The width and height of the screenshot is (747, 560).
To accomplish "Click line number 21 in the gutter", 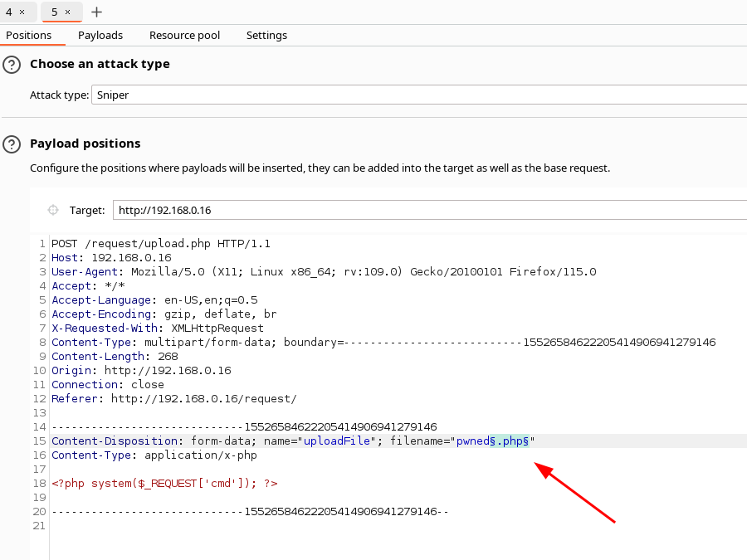I will 39,526.
